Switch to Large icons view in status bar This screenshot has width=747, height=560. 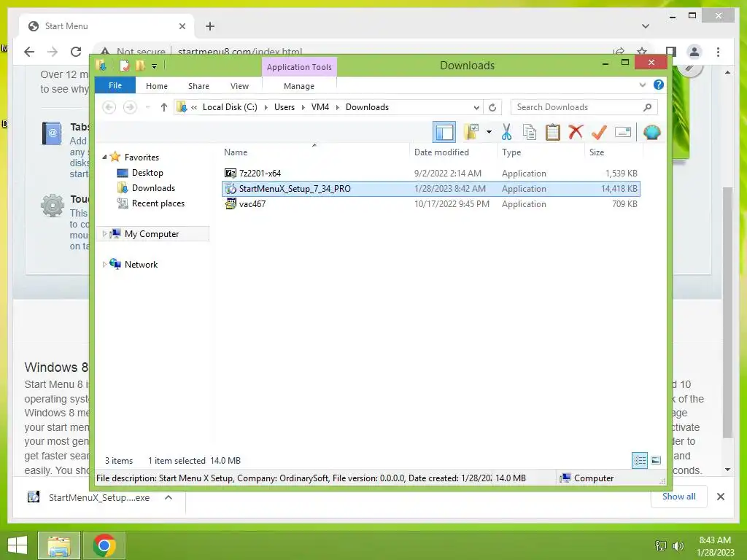click(656, 460)
